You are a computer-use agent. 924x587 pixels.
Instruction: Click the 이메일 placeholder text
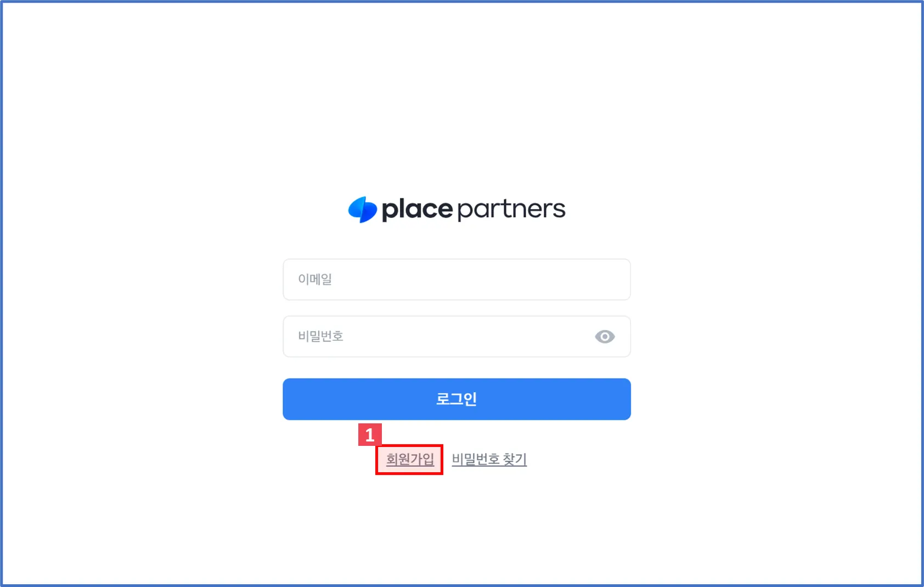[x=315, y=279]
